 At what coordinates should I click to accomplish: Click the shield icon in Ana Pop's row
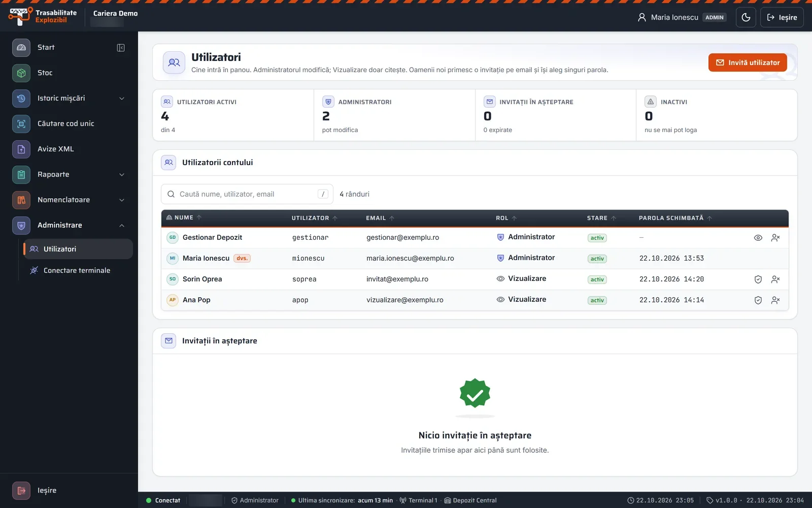point(758,300)
